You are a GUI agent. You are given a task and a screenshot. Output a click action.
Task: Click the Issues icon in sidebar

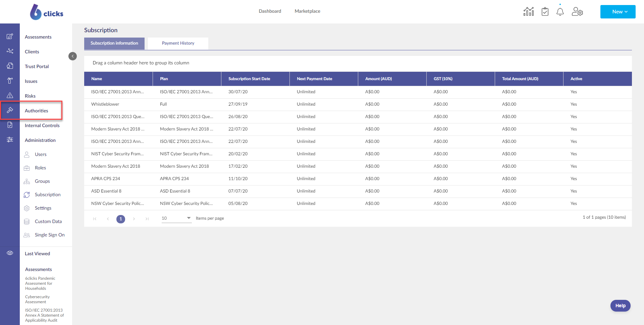(10, 80)
